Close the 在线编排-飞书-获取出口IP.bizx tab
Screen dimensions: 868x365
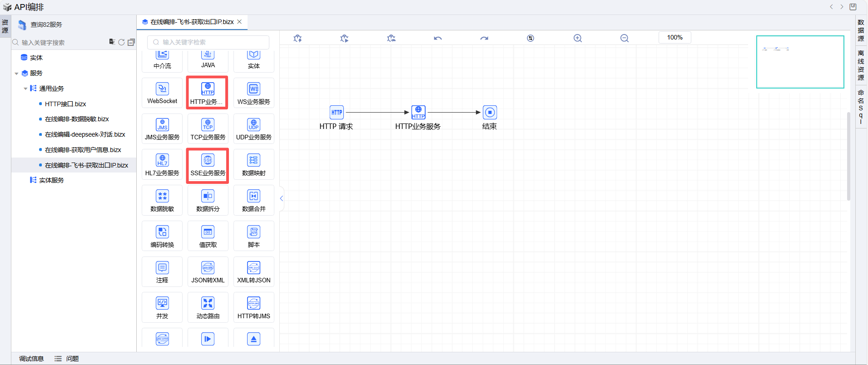coord(239,22)
